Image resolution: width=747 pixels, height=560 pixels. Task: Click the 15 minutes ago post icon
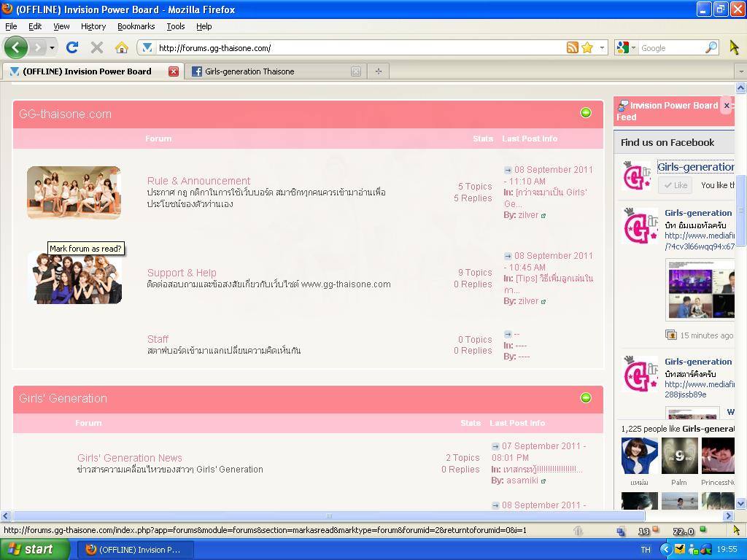pyautogui.click(x=671, y=335)
